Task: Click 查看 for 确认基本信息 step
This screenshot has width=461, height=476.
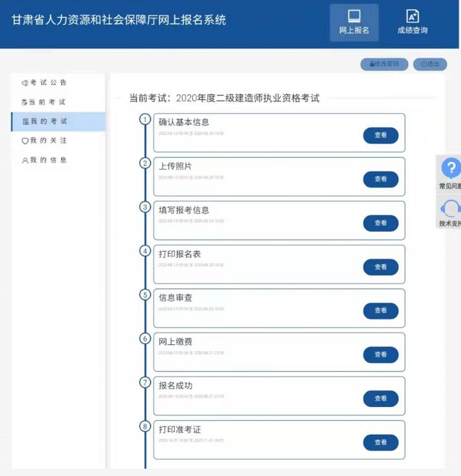Action: click(381, 135)
